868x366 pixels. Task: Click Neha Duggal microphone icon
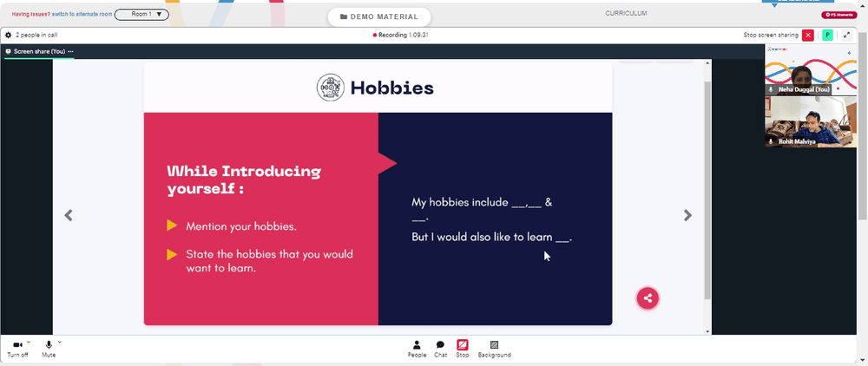click(x=771, y=89)
